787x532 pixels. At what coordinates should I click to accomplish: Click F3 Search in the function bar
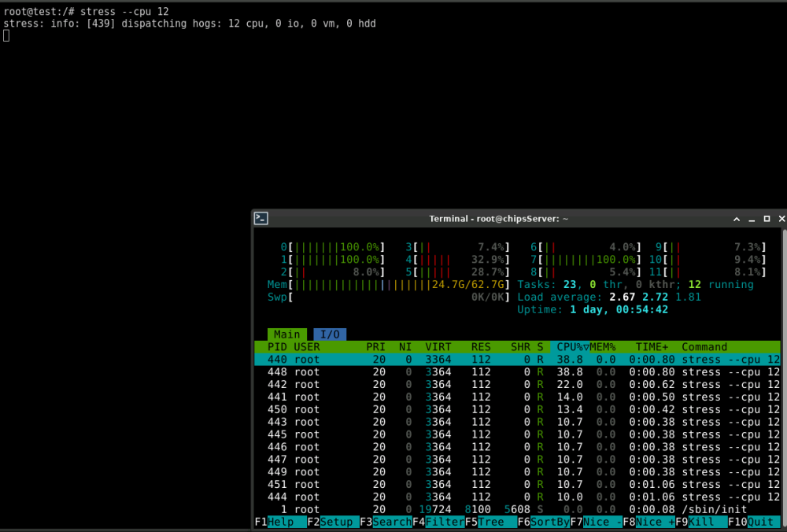tap(386, 522)
